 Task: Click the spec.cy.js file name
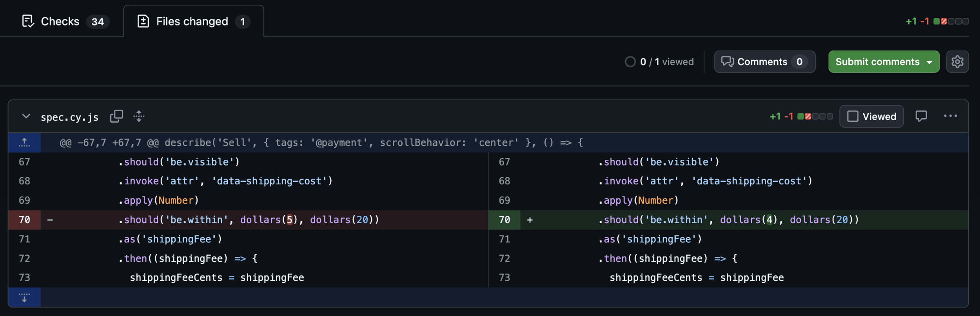click(x=70, y=117)
